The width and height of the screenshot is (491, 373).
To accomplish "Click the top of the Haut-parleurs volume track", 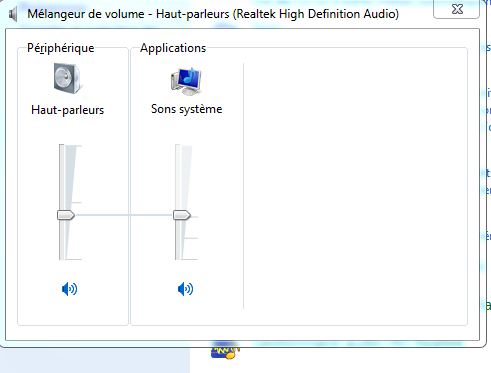I will click(62, 147).
